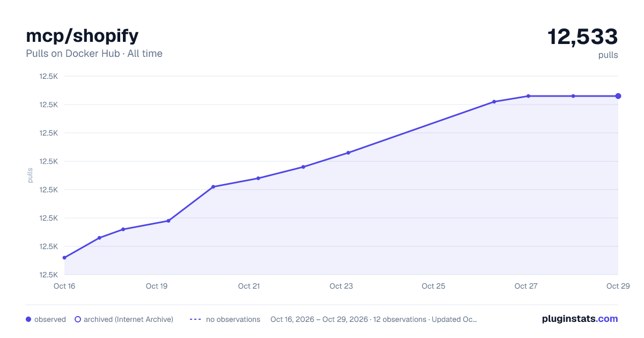Click the pluginstats.com link

(580, 319)
